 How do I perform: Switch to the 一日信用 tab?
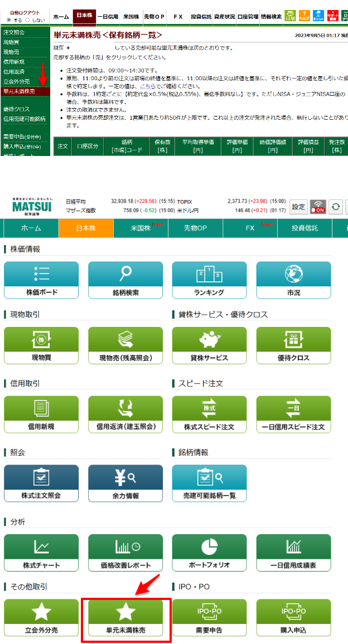tap(108, 17)
